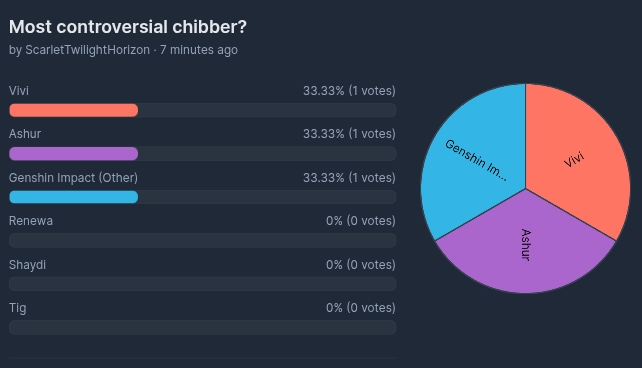Click the coral Vivi progress bar
Image resolution: width=642 pixels, height=368 pixels.
[74, 110]
